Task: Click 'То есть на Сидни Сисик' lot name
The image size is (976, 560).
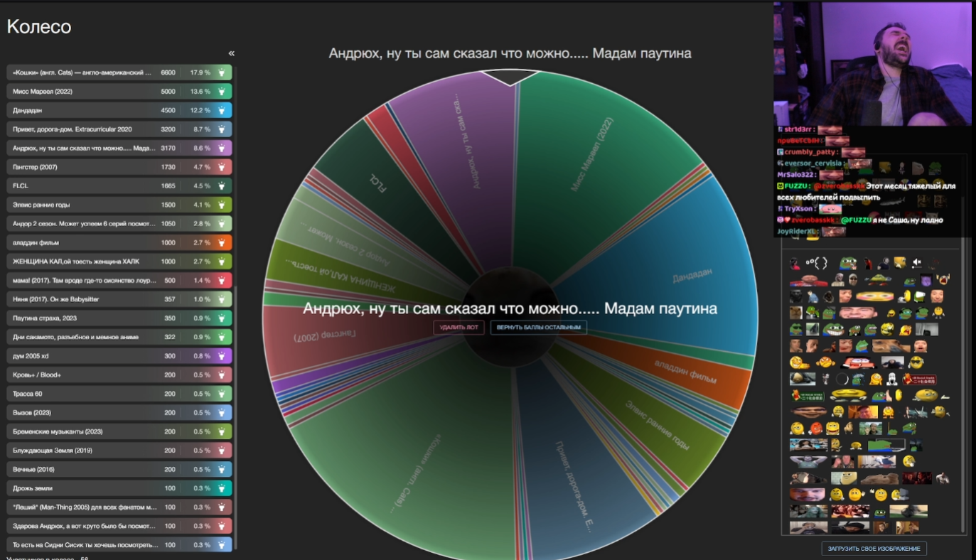Action: click(x=84, y=545)
